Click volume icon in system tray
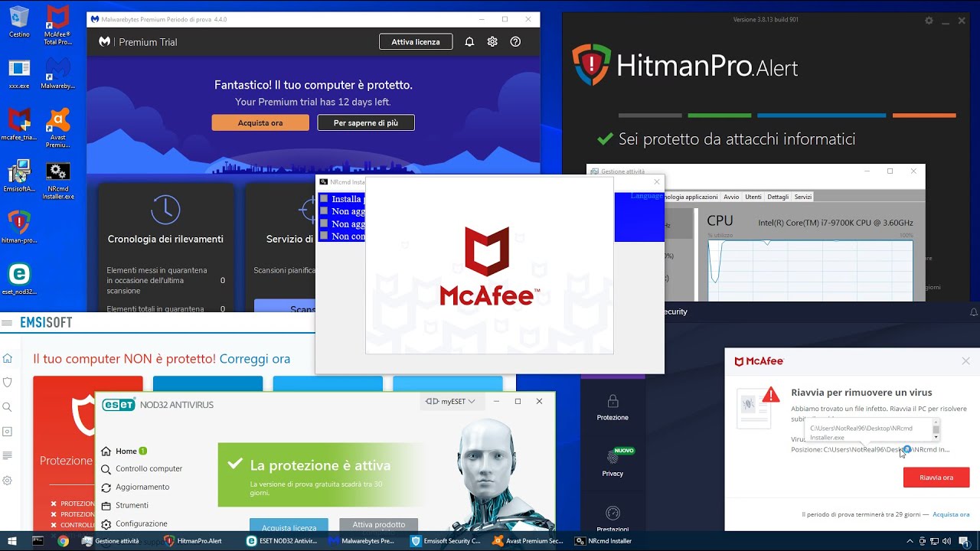 coord(948,540)
